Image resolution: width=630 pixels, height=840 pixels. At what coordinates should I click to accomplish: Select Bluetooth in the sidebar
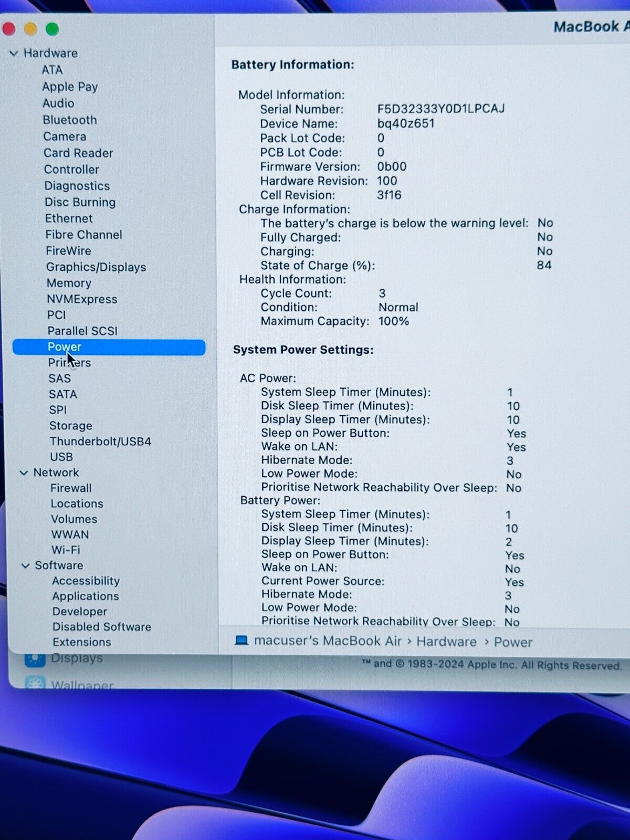pos(70,120)
